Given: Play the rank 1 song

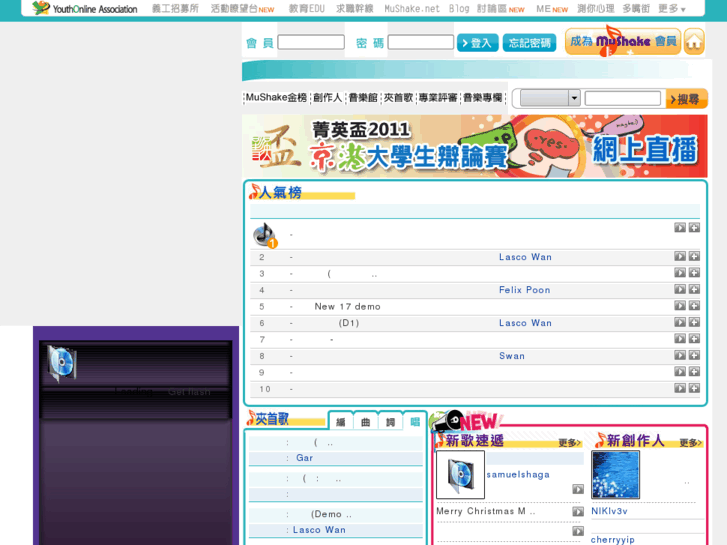Looking at the screenshot, I should (680, 227).
